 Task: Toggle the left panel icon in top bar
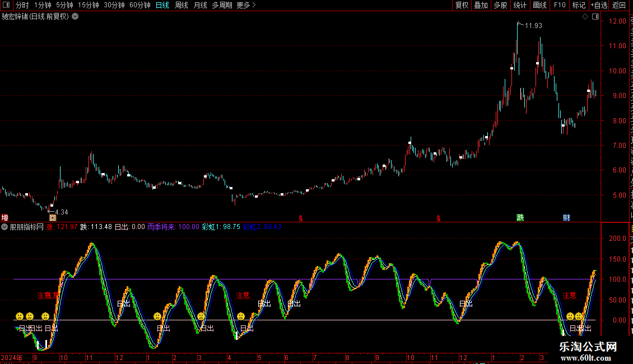(6, 5)
